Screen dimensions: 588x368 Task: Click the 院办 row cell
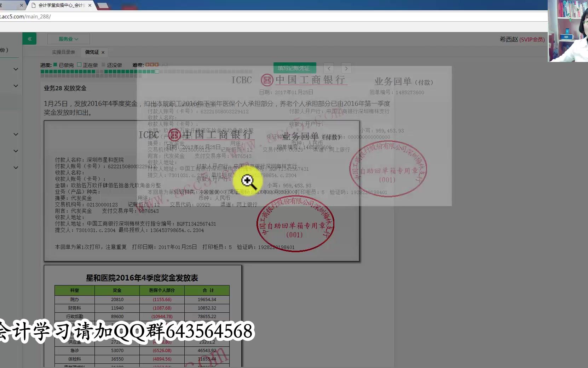point(75,300)
